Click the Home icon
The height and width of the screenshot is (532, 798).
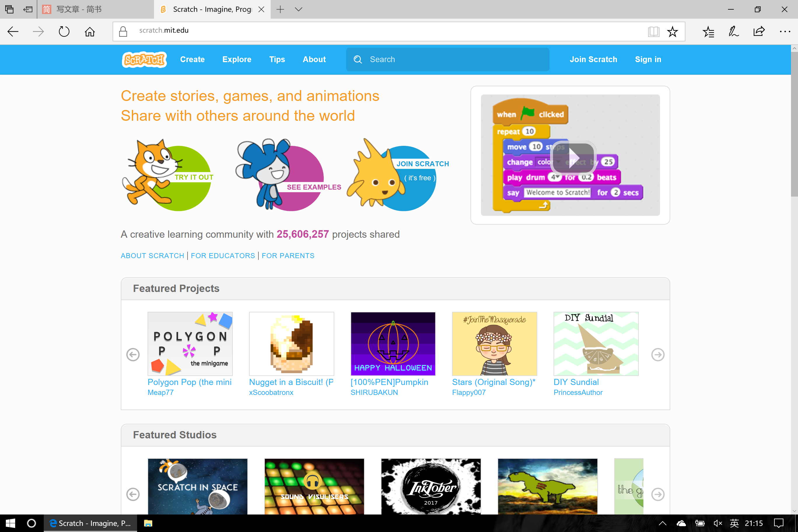click(x=90, y=32)
